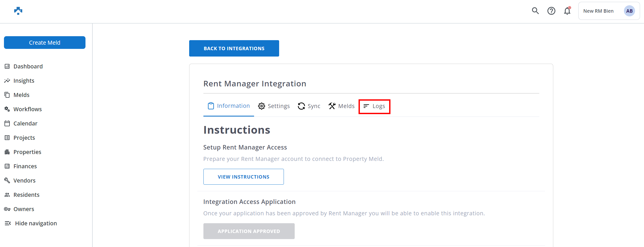This screenshot has height=247, width=644.
Task: Go to Properties in the sidebar
Action: click(x=27, y=152)
